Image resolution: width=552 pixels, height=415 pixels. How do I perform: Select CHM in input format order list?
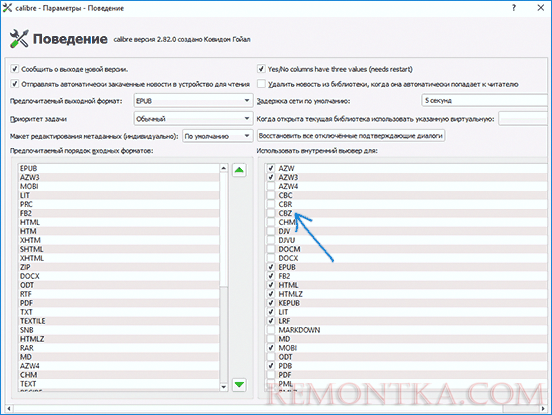click(119, 375)
